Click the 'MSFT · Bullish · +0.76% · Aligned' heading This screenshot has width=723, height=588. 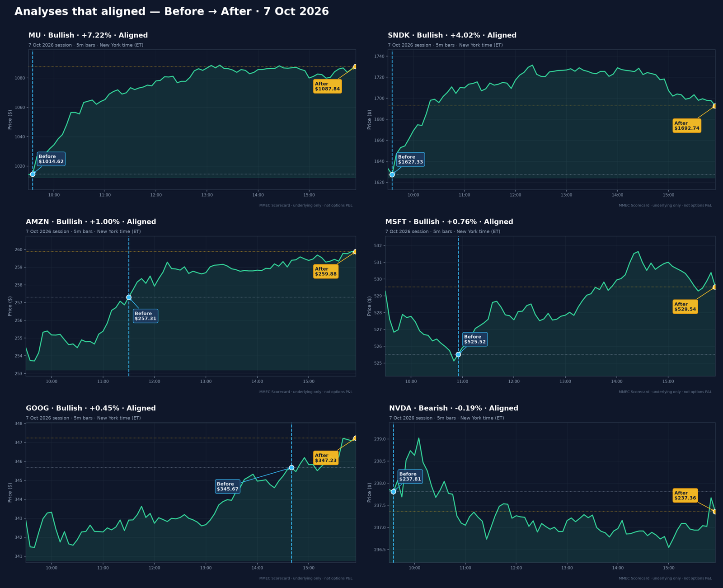coord(449,222)
